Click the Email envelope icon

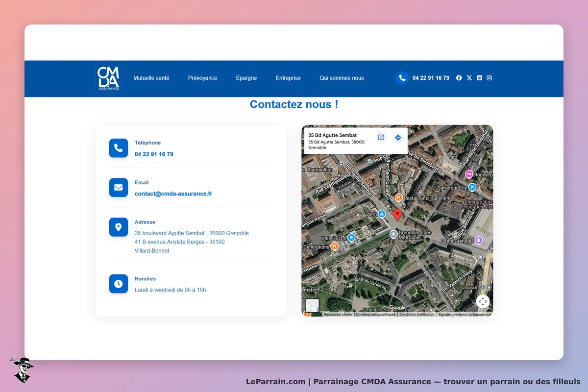(118, 188)
